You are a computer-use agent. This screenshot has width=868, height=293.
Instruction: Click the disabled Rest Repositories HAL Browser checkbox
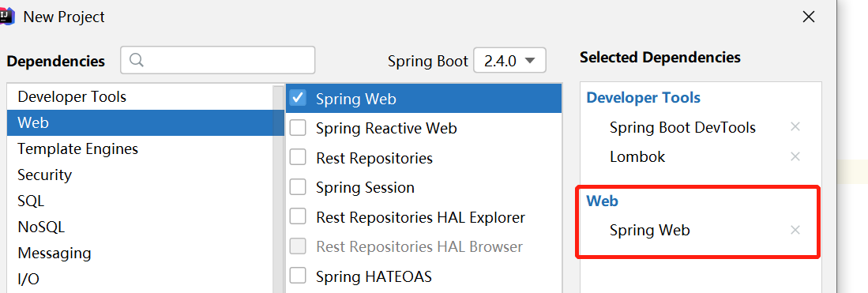coord(298,246)
